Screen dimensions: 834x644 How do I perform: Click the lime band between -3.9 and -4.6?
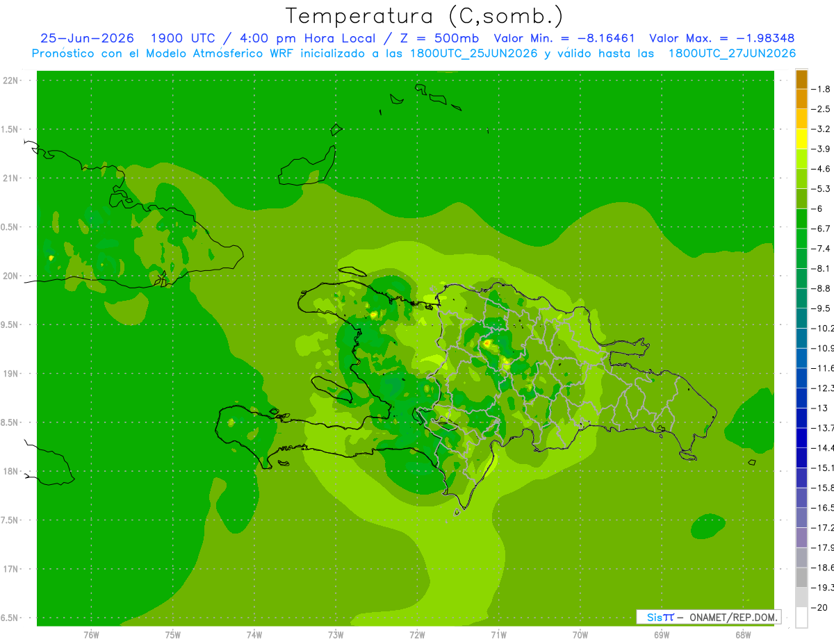801,159
